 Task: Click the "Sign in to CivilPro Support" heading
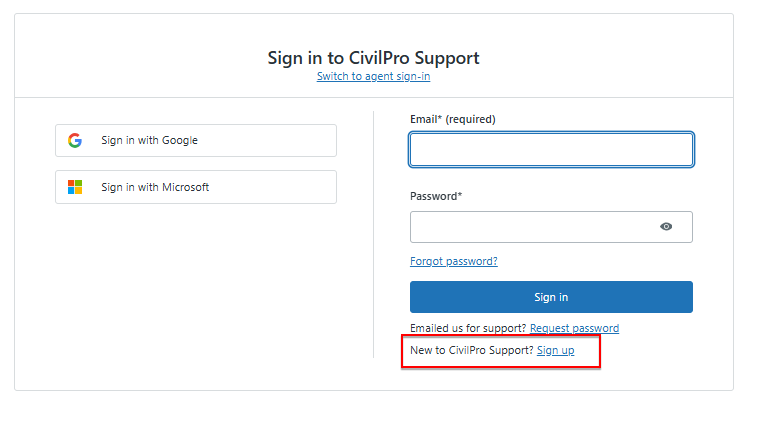point(373,58)
